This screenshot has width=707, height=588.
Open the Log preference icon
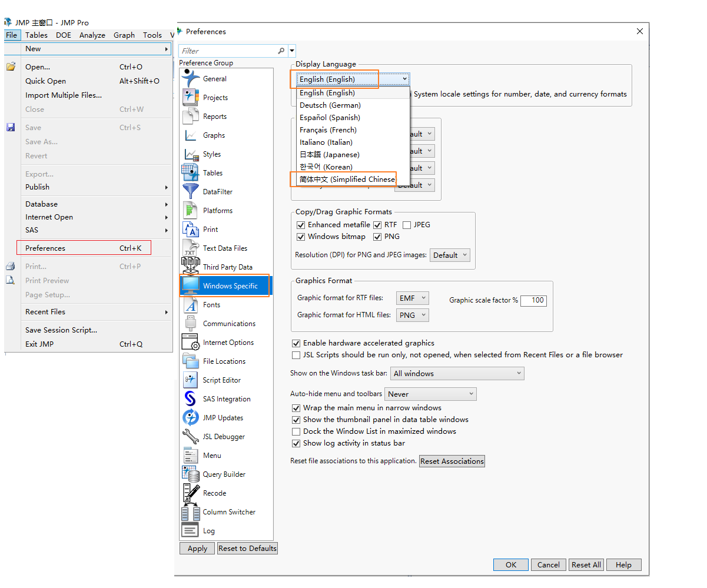[191, 530]
